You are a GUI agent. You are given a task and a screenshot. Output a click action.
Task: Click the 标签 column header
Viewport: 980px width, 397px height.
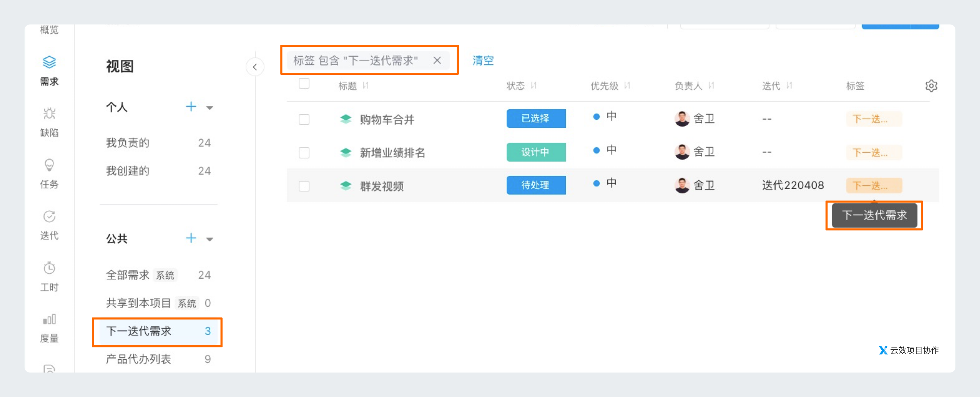tap(855, 86)
